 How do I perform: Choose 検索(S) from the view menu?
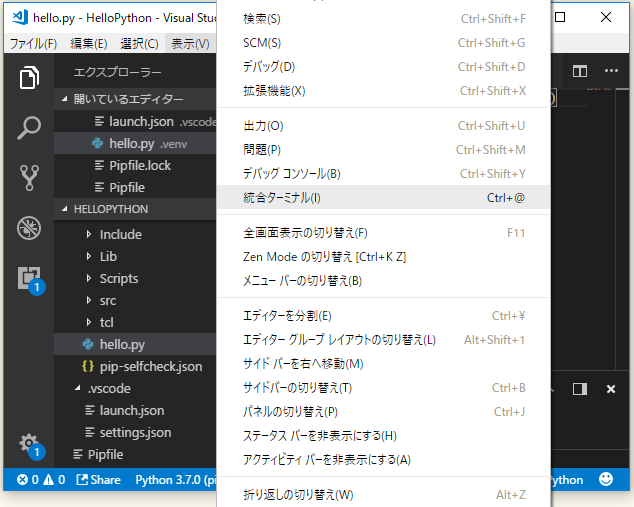click(x=383, y=19)
